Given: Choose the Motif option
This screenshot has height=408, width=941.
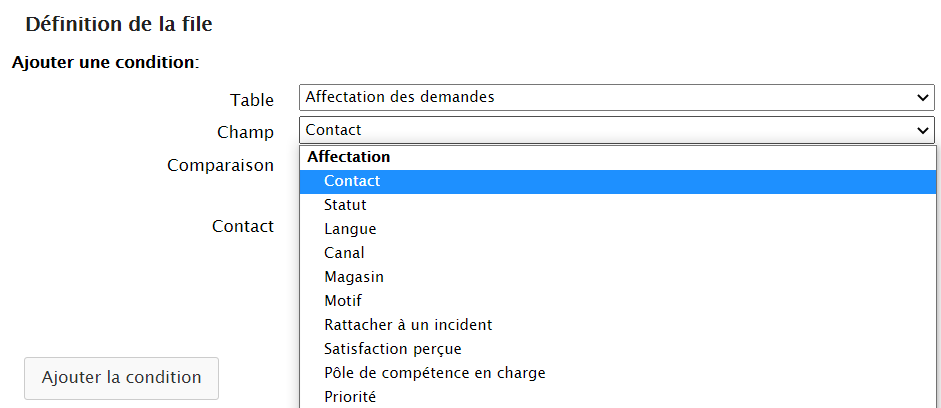Looking at the screenshot, I should 343,301.
